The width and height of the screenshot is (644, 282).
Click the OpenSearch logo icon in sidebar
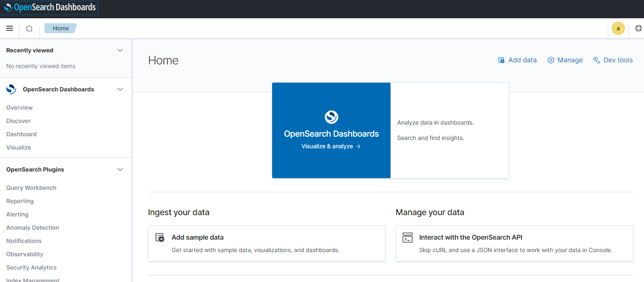click(x=11, y=89)
